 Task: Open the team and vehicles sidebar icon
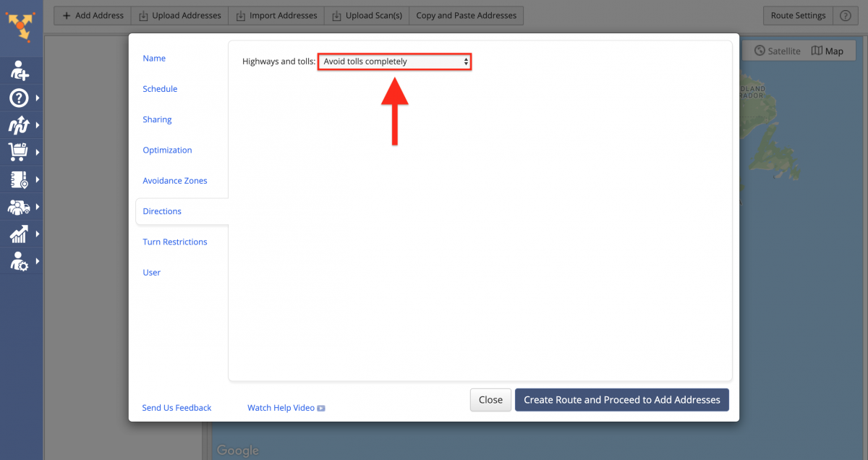(x=18, y=207)
